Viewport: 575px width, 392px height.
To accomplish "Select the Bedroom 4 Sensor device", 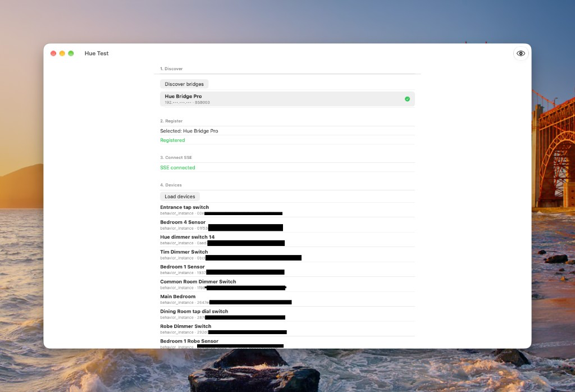I will pos(287,225).
